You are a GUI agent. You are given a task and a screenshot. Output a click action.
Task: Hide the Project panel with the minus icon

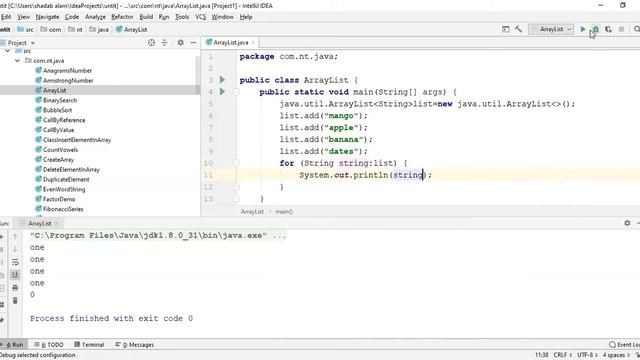click(x=193, y=42)
